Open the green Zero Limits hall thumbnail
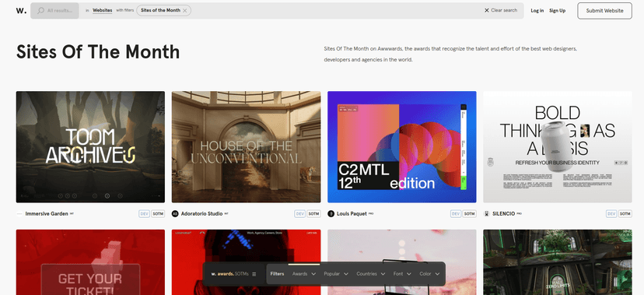 [558, 262]
